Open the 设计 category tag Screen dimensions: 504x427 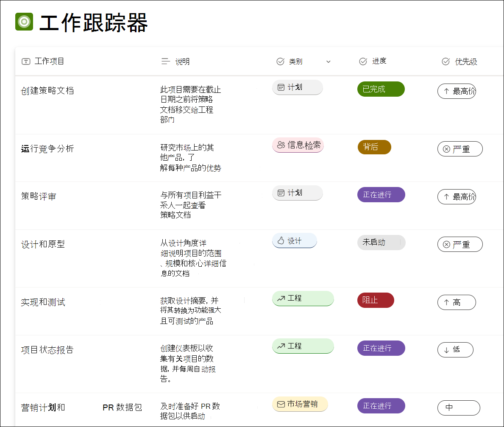295,240
